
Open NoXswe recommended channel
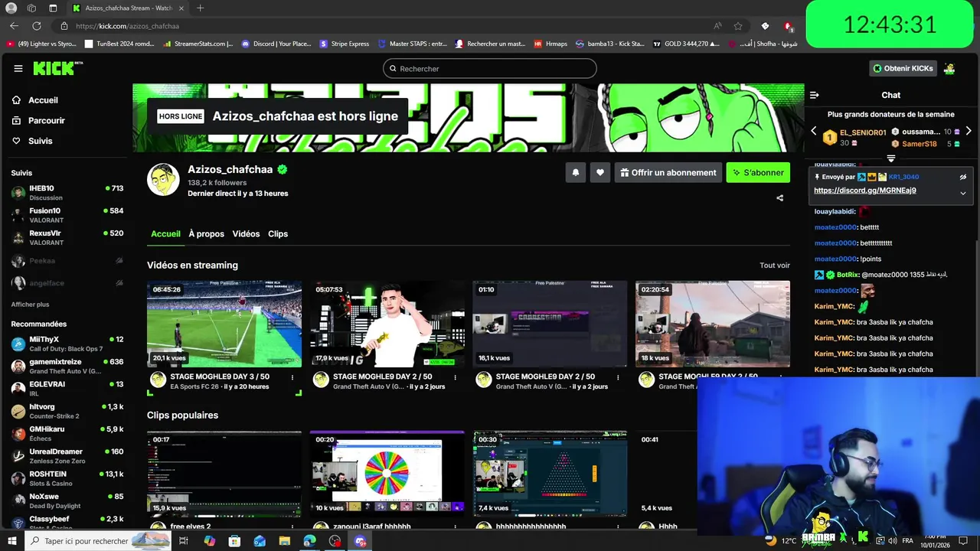point(67,500)
